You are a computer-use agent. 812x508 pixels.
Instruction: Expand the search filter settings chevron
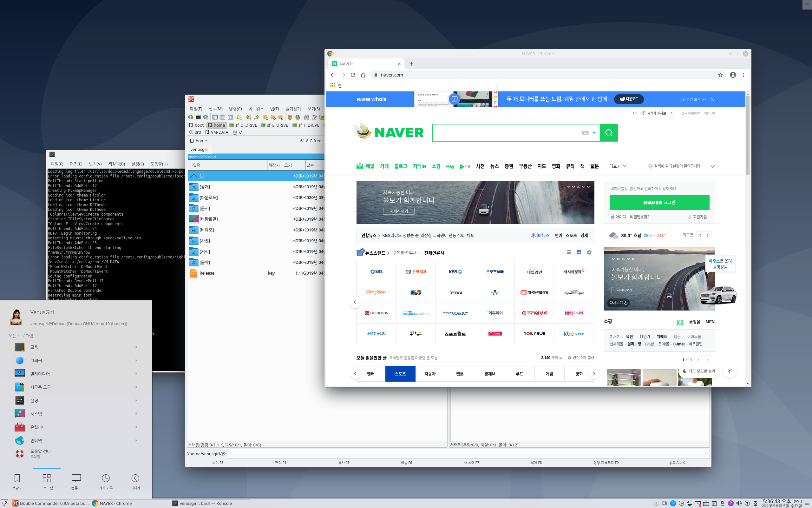(712, 166)
